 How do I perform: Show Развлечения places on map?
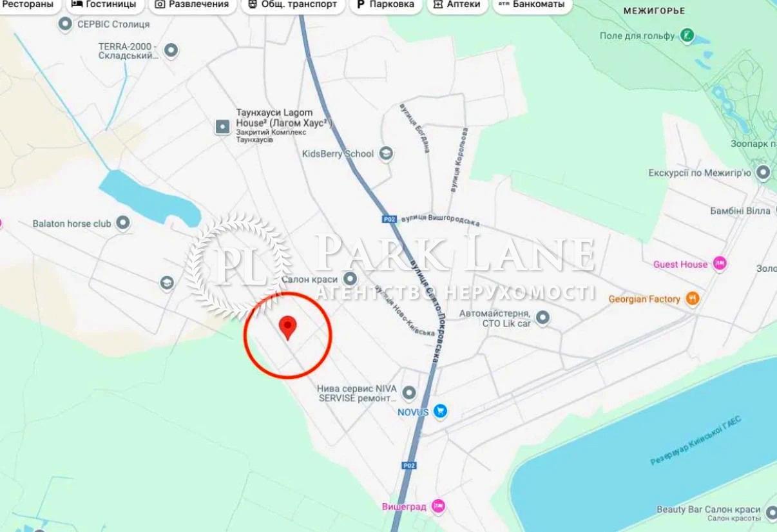192,5
